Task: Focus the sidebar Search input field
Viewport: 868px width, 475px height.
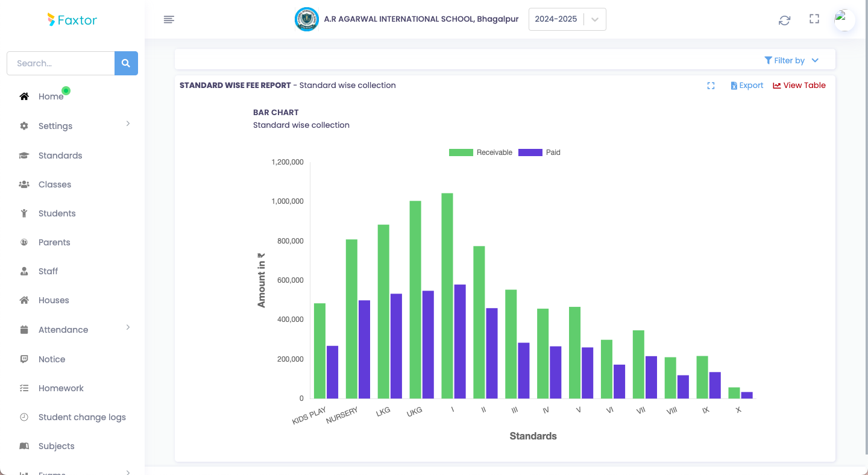Action: [x=60, y=63]
